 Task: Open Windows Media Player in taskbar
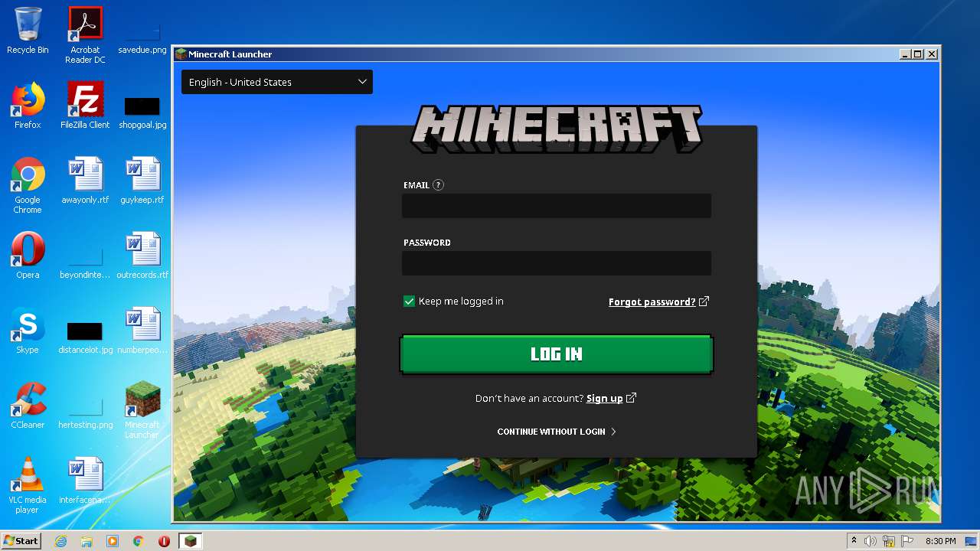coord(113,541)
